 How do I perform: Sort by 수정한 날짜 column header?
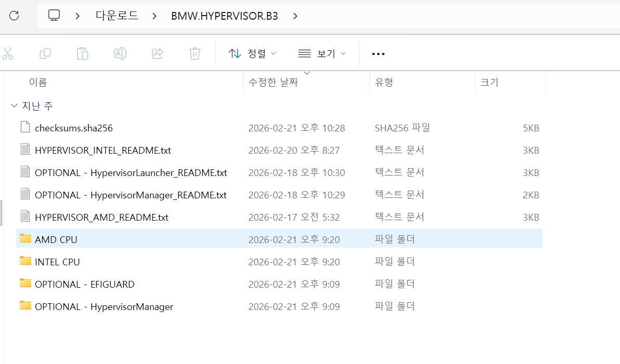(273, 82)
